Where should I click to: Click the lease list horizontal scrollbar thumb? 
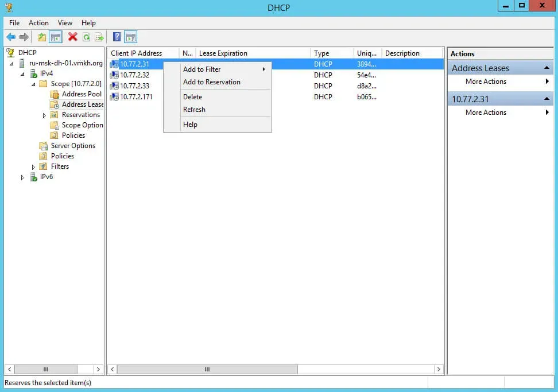coord(207,369)
